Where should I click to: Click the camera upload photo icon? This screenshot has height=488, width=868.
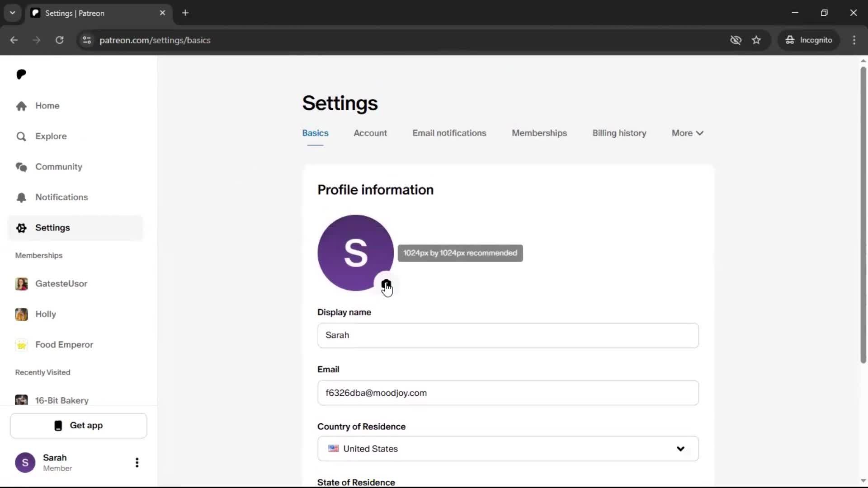[x=386, y=284]
